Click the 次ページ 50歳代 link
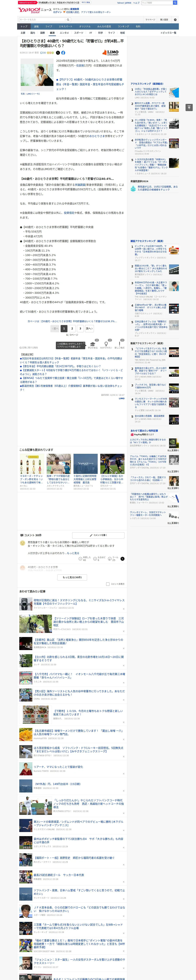 coord(72,321)
